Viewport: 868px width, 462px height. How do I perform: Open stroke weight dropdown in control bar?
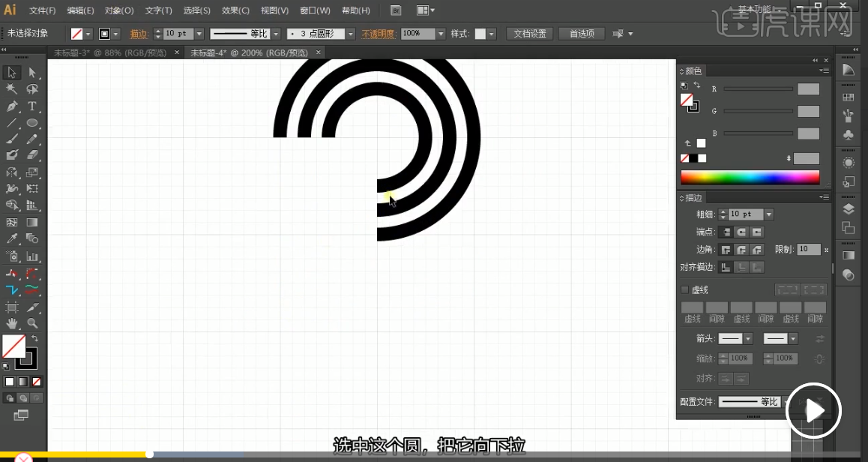[x=199, y=34]
